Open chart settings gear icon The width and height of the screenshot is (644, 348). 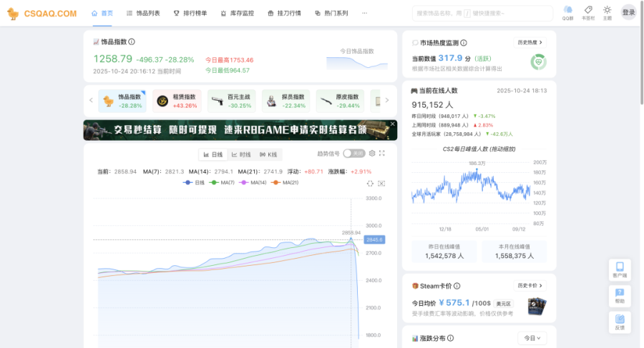[372, 154]
